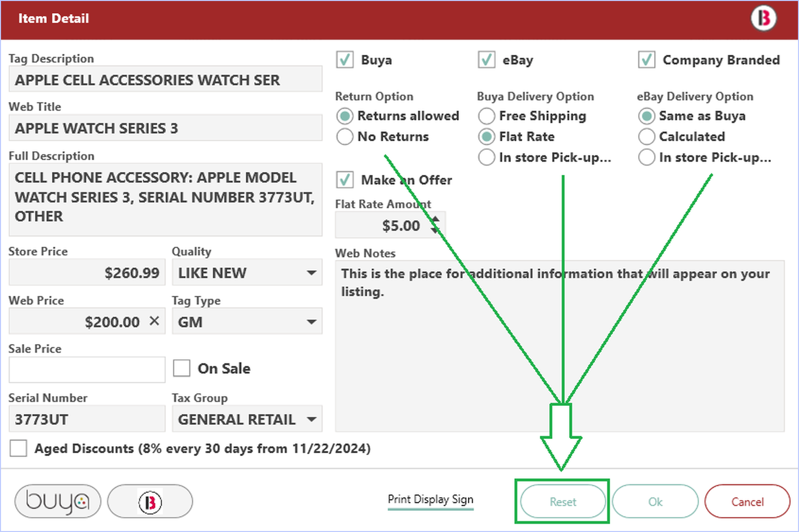Click the Ok button
This screenshot has width=799, height=532.
coord(655,501)
